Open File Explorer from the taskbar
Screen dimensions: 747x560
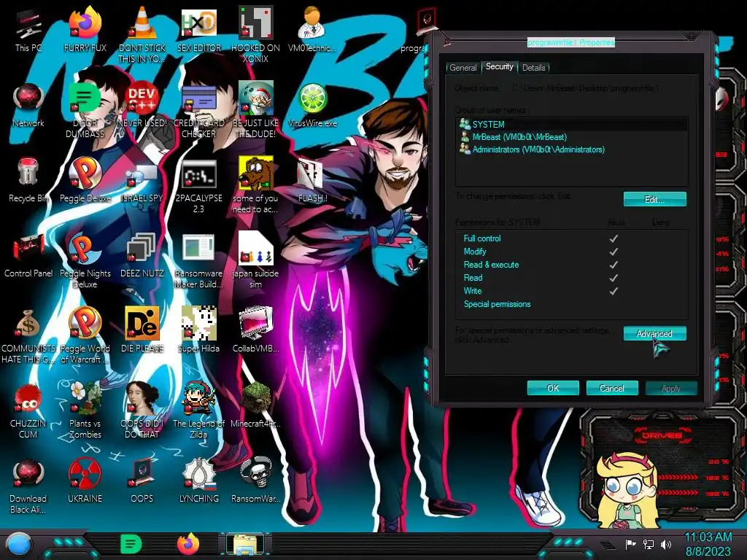coord(244,545)
